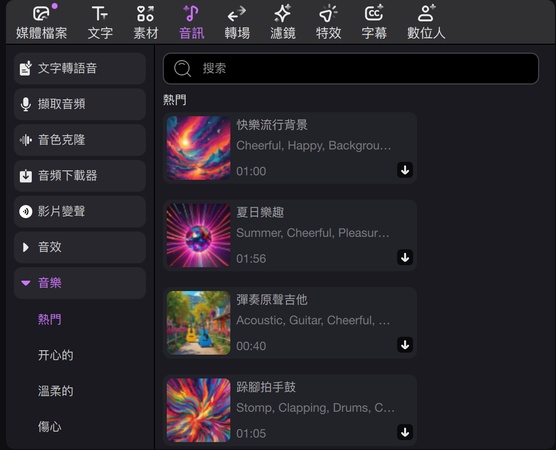Collapse the 音樂 music section
The height and width of the screenshot is (450, 556).
(x=26, y=283)
